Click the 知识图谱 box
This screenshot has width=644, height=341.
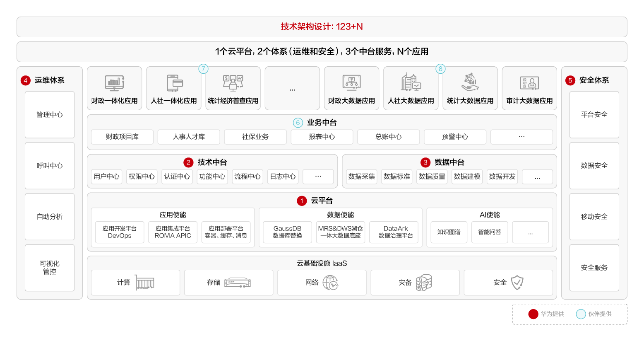(x=449, y=232)
